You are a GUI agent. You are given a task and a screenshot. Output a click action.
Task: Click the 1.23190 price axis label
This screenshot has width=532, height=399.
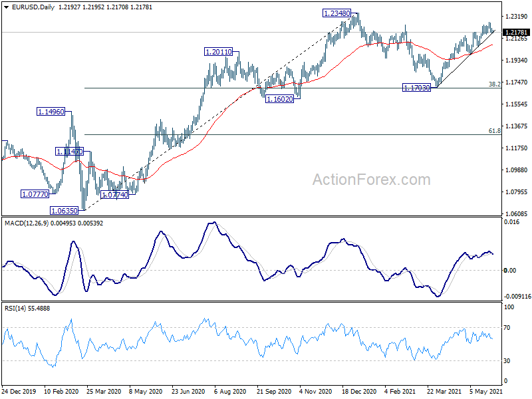click(517, 16)
